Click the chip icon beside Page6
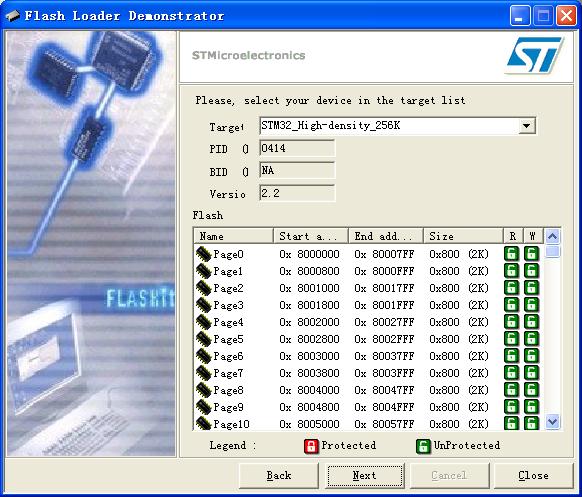This screenshot has height=497, width=582. pos(203,356)
